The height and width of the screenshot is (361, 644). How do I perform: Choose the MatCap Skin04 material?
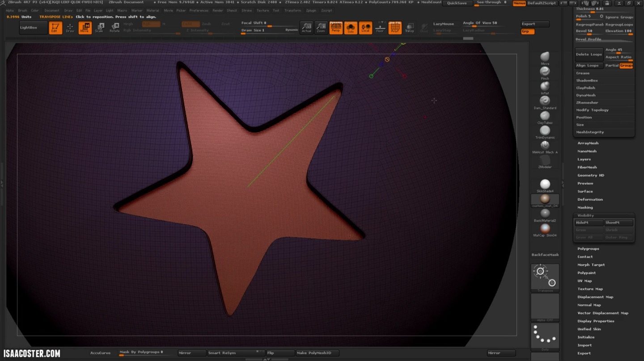545,230
